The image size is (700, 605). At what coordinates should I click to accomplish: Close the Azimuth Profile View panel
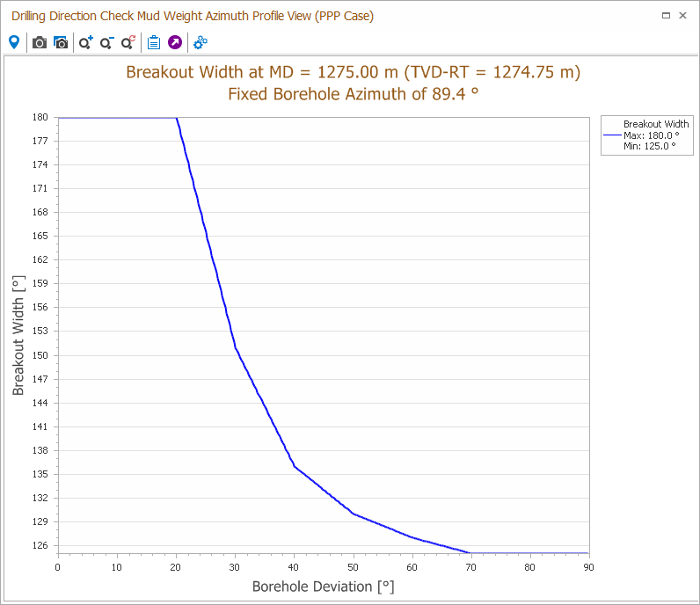pos(685,16)
